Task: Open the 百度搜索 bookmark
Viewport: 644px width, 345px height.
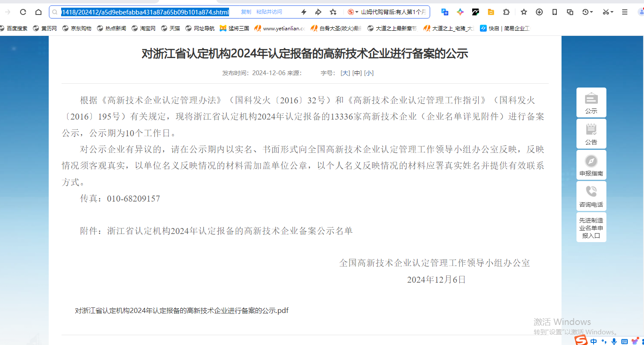Action: click(13, 29)
